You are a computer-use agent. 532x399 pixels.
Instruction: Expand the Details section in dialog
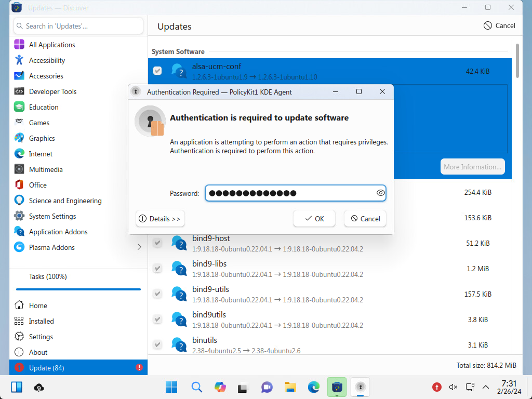(x=160, y=219)
